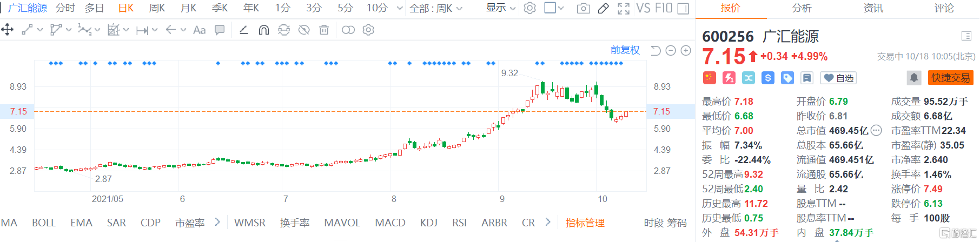Viewport: 980px width, 242px height.
Task: Expand ruler measurement tool options arrow
Action: tap(126, 30)
